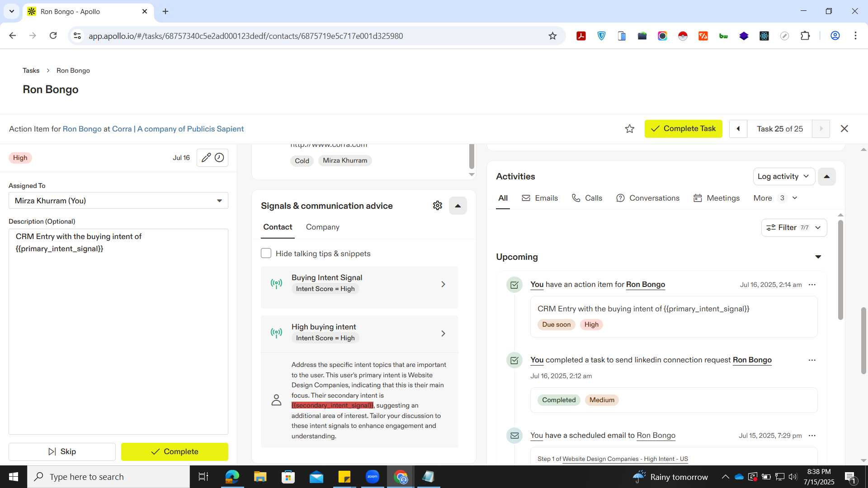Click the yellow Complete button
The height and width of the screenshot is (488, 868).
click(x=175, y=451)
